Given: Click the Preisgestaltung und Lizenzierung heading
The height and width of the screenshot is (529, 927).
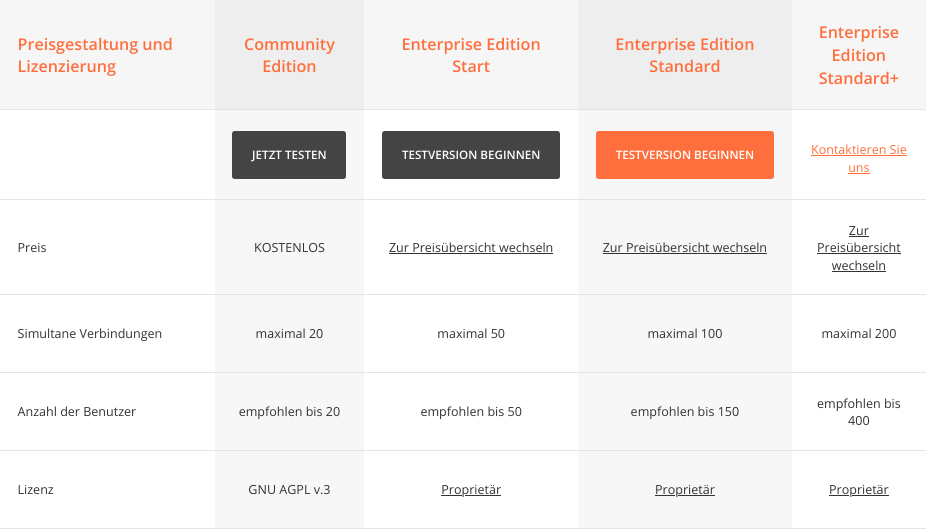Looking at the screenshot, I should coord(95,55).
